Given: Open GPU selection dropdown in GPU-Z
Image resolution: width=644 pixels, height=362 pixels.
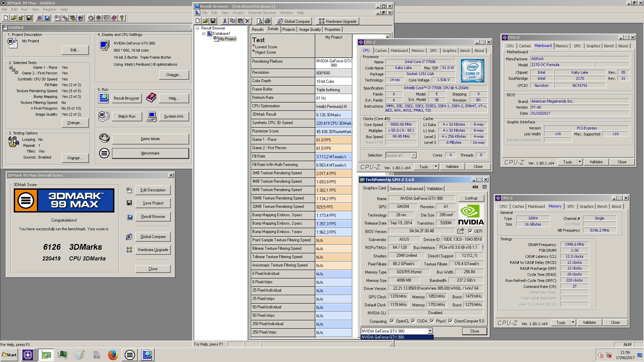Looking at the screenshot, I should [x=430, y=331].
